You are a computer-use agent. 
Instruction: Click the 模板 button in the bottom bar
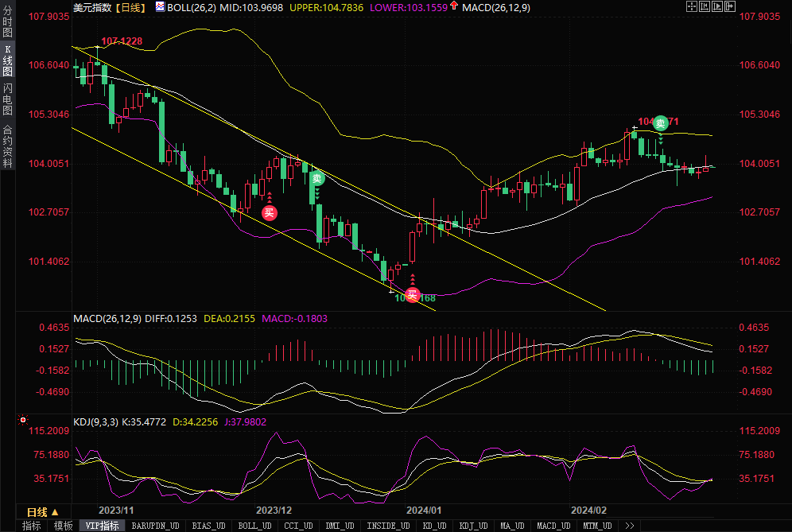pyautogui.click(x=63, y=526)
